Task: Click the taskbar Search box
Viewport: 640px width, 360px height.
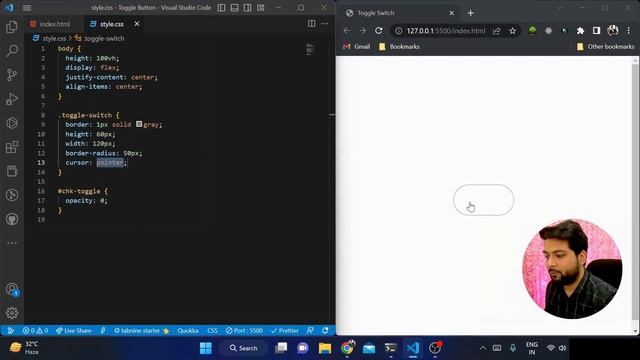Action: pos(243,348)
